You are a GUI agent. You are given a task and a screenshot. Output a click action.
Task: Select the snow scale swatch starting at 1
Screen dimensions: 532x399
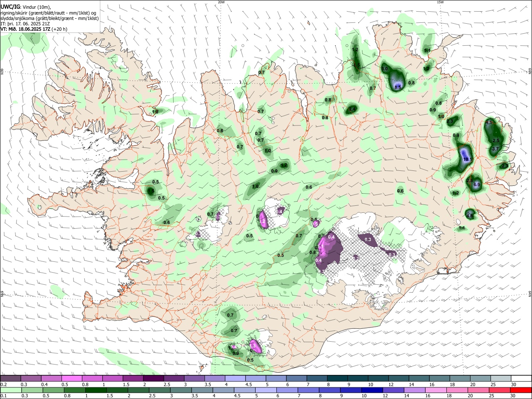click(112, 379)
